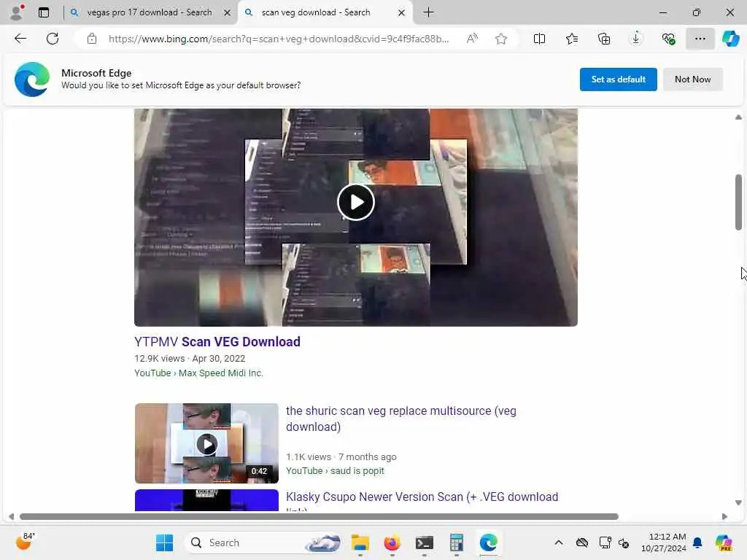747x560 pixels.
Task: Open the Klasky Csupo Newer Version Scan link
Action: 422,497
